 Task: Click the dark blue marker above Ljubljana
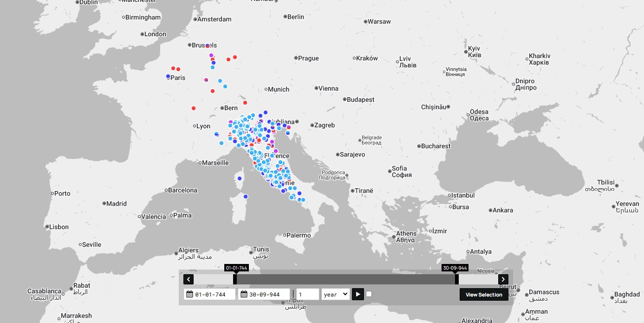point(266,112)
